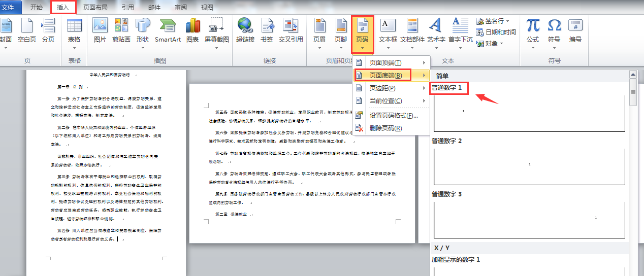Insert 日期和时间 date and time

click(496, 32)
